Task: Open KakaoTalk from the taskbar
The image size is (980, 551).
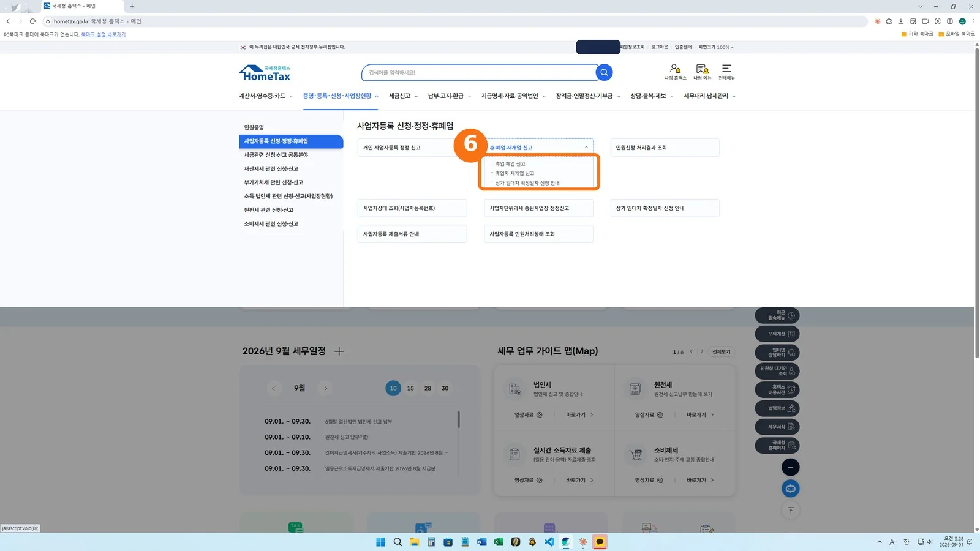Action: click(x=600, y=542)
